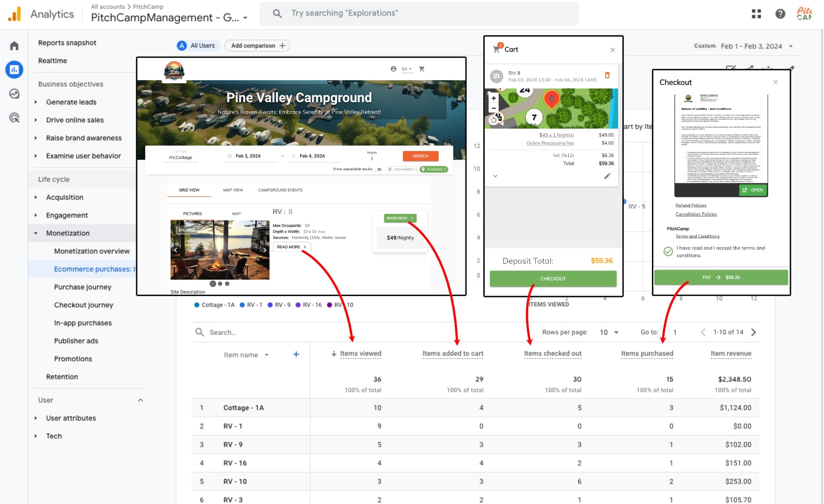Expand the cart item details chevron
The image size is (824, 504).
pyautogui.click(x=495, y=176)
